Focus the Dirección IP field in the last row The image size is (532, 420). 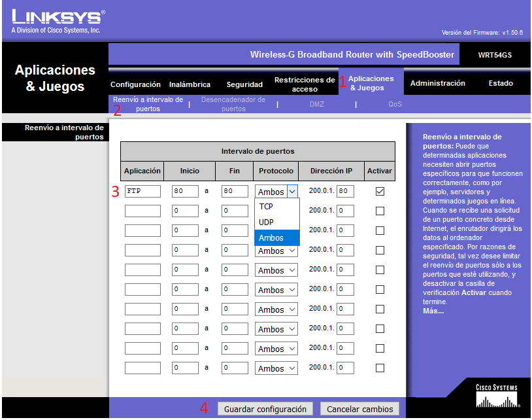tap(345, 368)
